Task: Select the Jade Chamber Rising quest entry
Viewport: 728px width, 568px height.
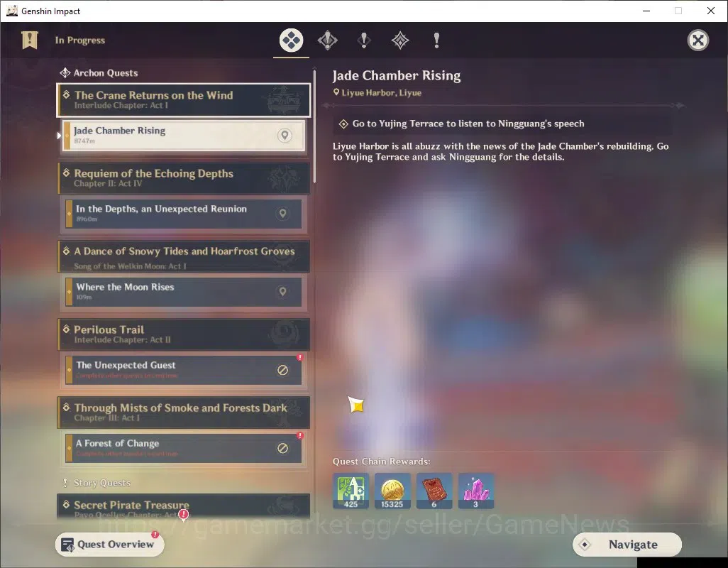Action: point(184,135)
